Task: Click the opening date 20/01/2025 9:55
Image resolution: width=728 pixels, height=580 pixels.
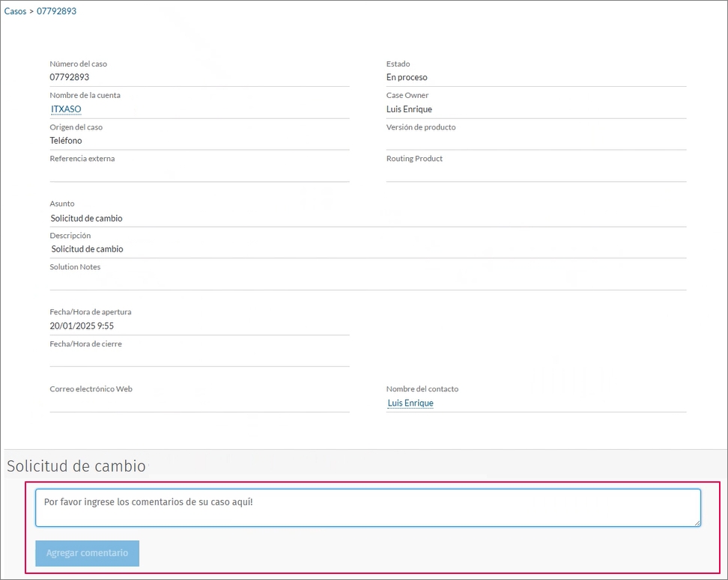Action: pos(82,326)
